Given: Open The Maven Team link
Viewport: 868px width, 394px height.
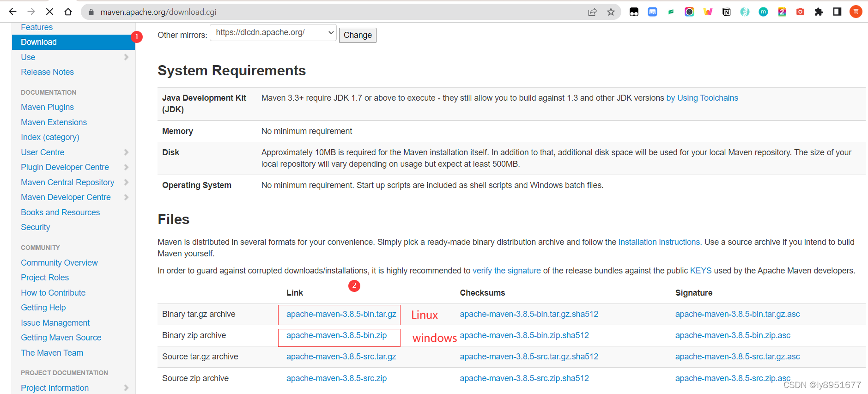Looking at the screenshot, I should [x=52, y=353].
